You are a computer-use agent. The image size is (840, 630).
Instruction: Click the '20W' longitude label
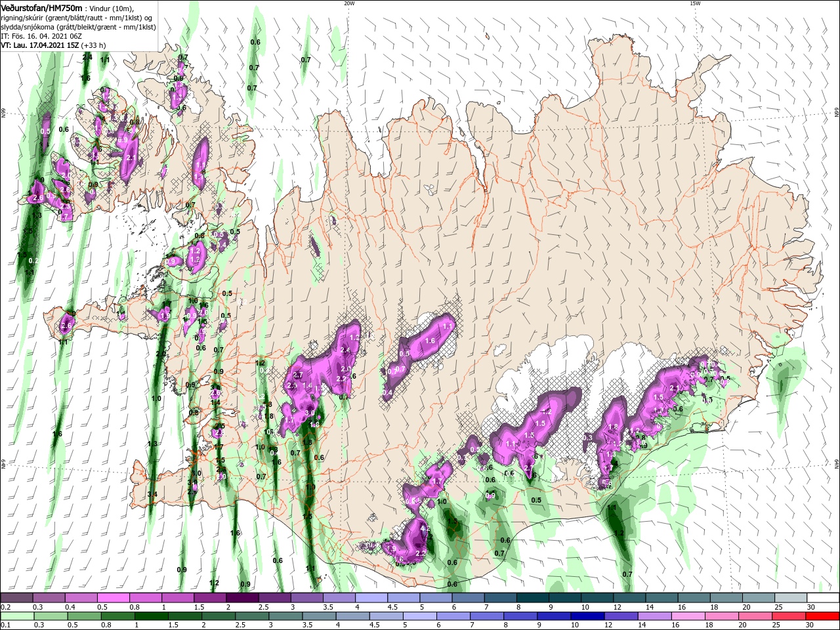tap(349, 3)
